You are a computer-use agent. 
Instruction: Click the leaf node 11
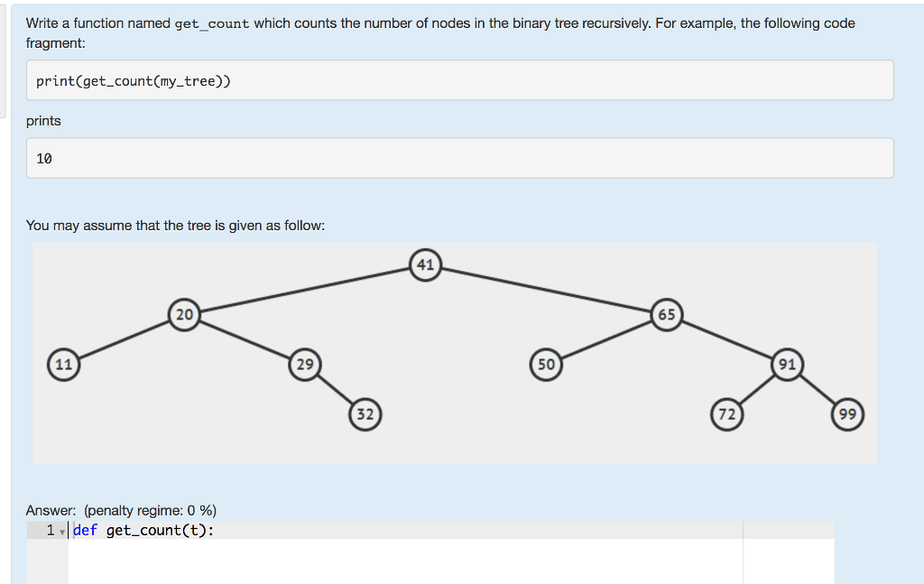click(x=64, y=365)
